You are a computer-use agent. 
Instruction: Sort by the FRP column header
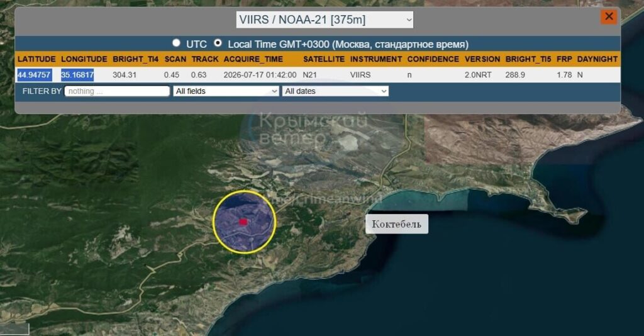[x=564, y=59]
